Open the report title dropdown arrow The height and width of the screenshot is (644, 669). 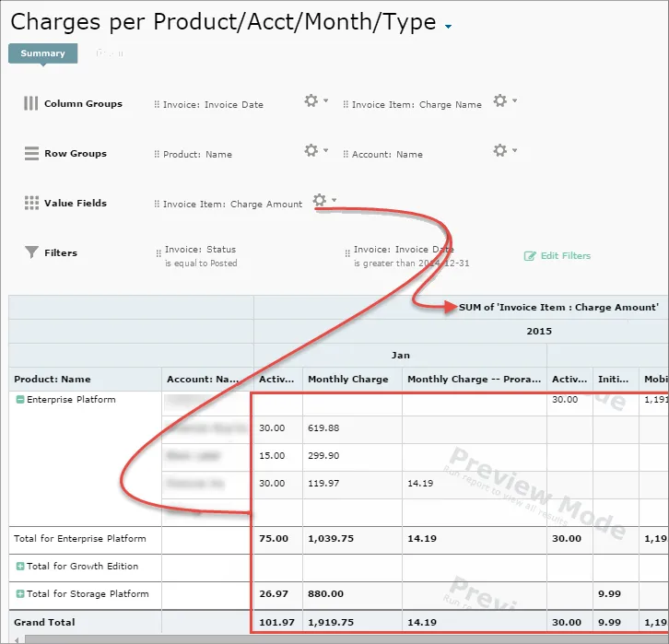point(448,27)
